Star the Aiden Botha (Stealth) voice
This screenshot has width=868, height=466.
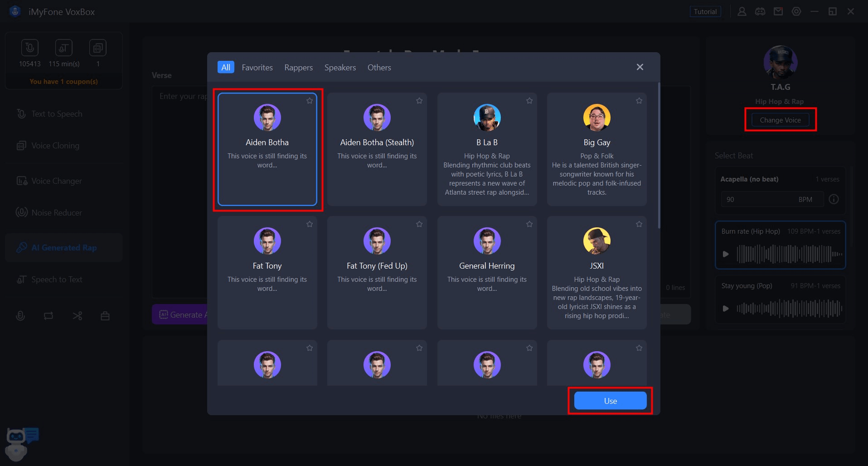point(419,101)
